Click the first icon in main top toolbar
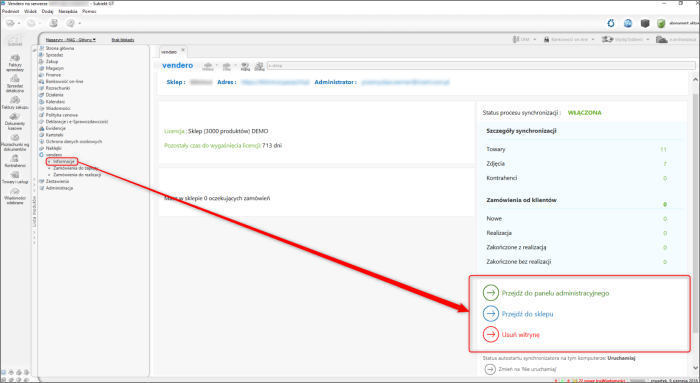This screenshot has width=700, height=383. 10,23
